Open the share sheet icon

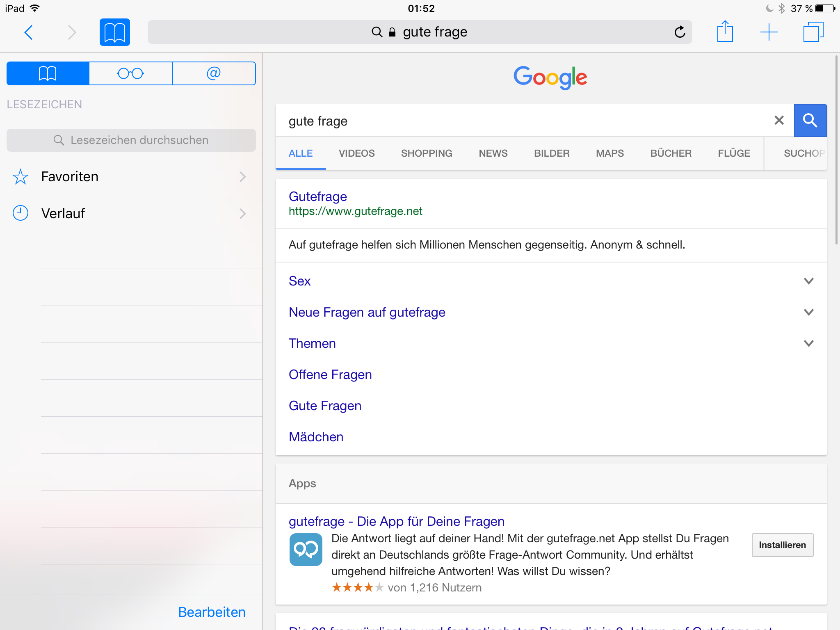[725, 32]
